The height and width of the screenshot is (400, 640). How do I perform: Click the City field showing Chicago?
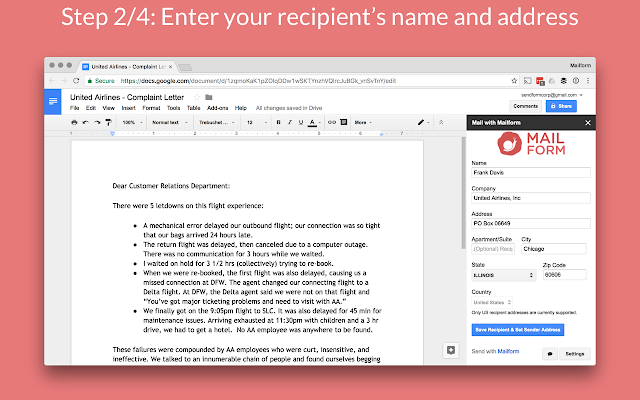point(553,249)
